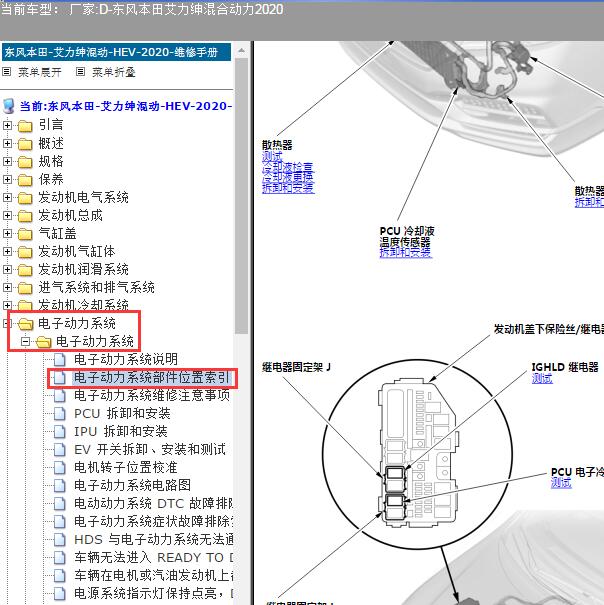604x605 pixels.
Task: Open the 测试 link under PCU 电子冷
Action: [x=561, y=482]
